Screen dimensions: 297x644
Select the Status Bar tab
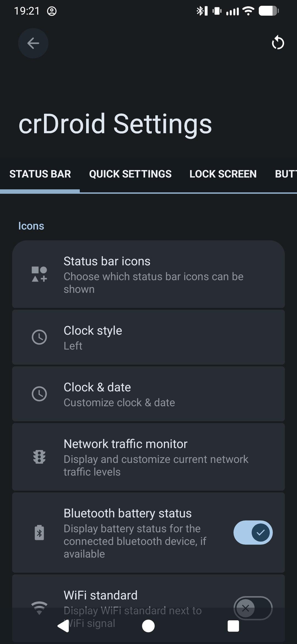click(40, 174)
